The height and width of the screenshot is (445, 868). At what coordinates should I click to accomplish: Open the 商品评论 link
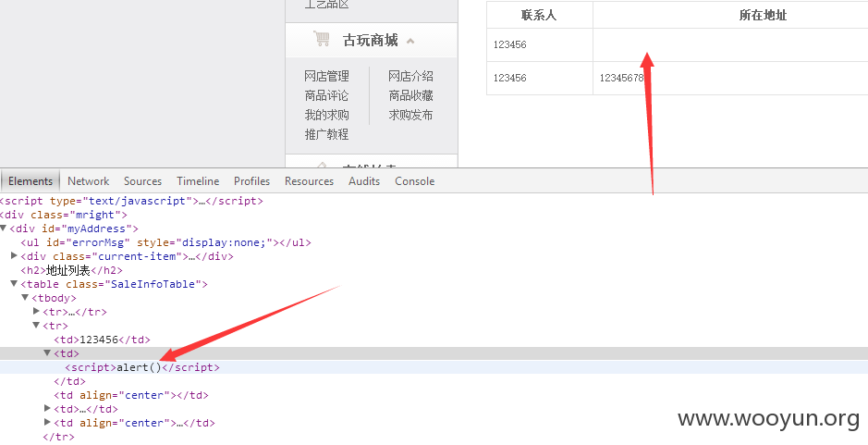pyautogui.click(x=326, y=95)
